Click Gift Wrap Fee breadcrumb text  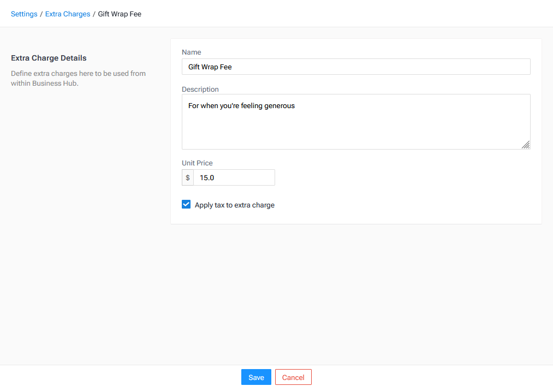click(120, 14)
